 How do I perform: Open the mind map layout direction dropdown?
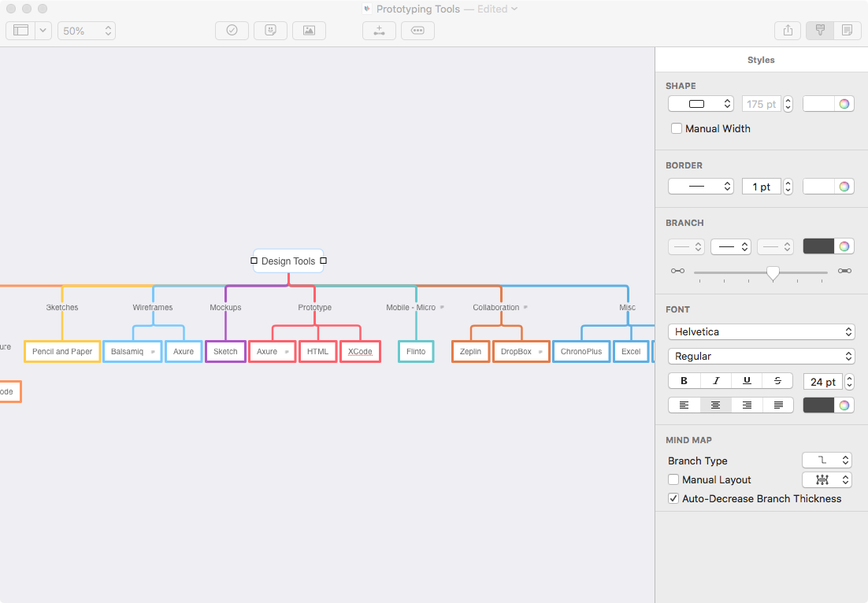[x=827, y=479]
